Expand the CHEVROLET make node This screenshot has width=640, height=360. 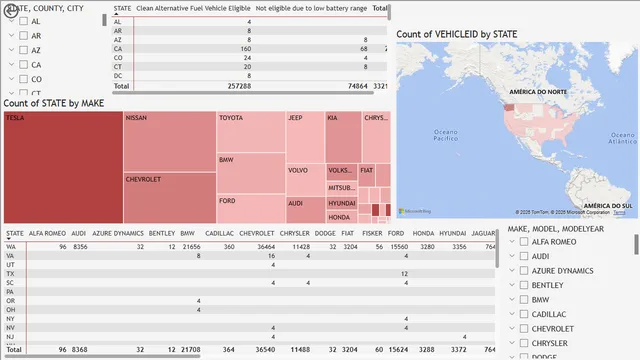(x=512, y=329)
